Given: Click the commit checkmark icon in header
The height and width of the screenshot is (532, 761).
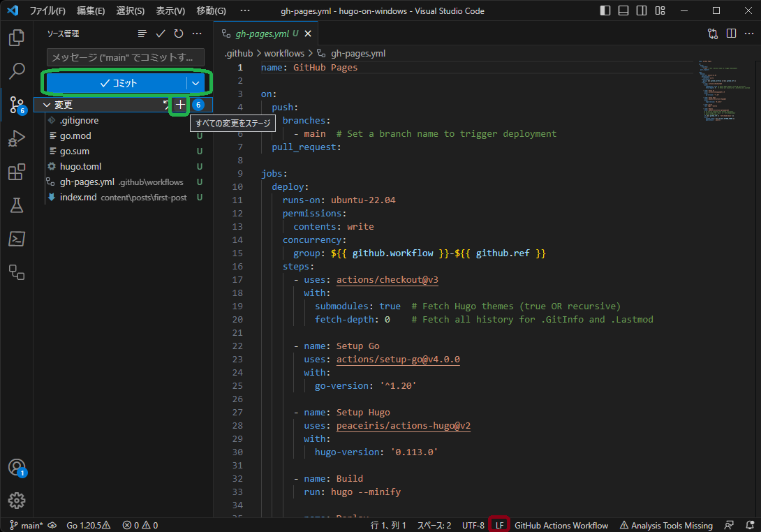Looking at the screenshot, I should 160,34.
